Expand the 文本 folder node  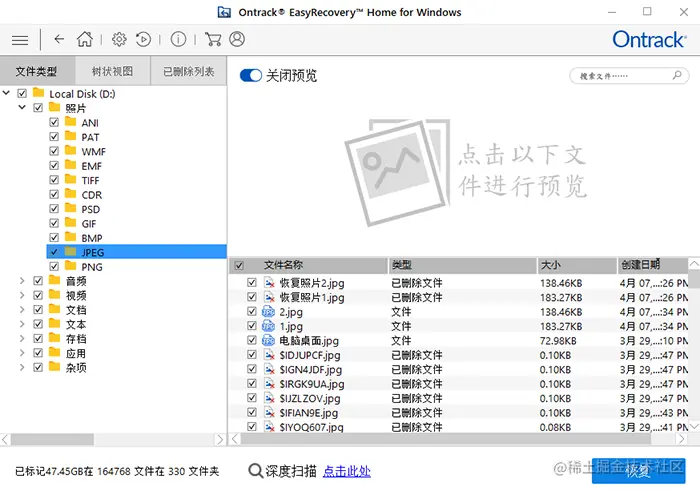(22, 324)
